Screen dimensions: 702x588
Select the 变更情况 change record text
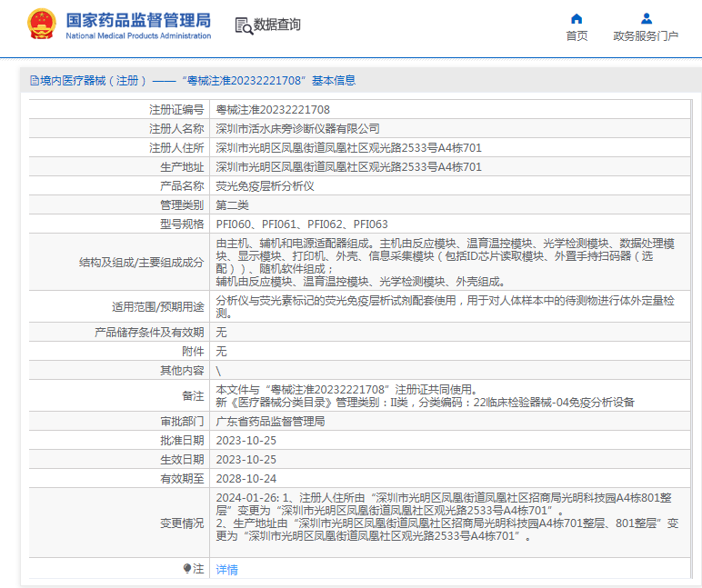pos(446,517)
